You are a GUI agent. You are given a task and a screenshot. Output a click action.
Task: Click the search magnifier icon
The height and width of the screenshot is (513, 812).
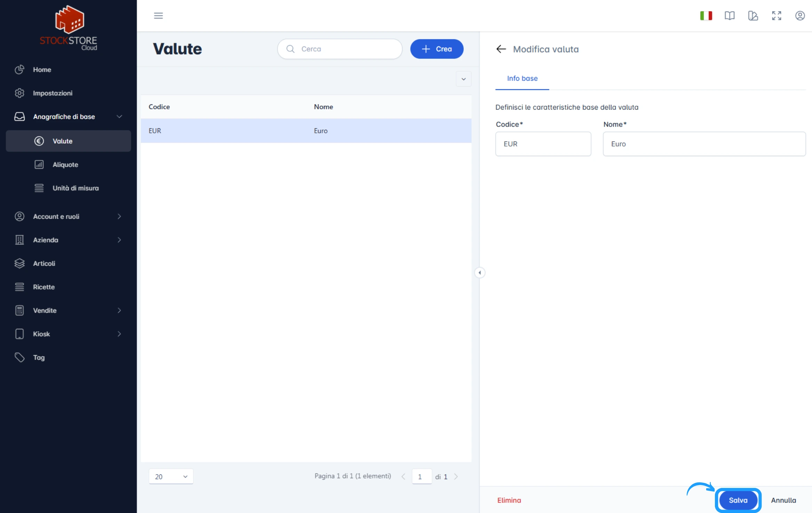[x=290, y=49]
